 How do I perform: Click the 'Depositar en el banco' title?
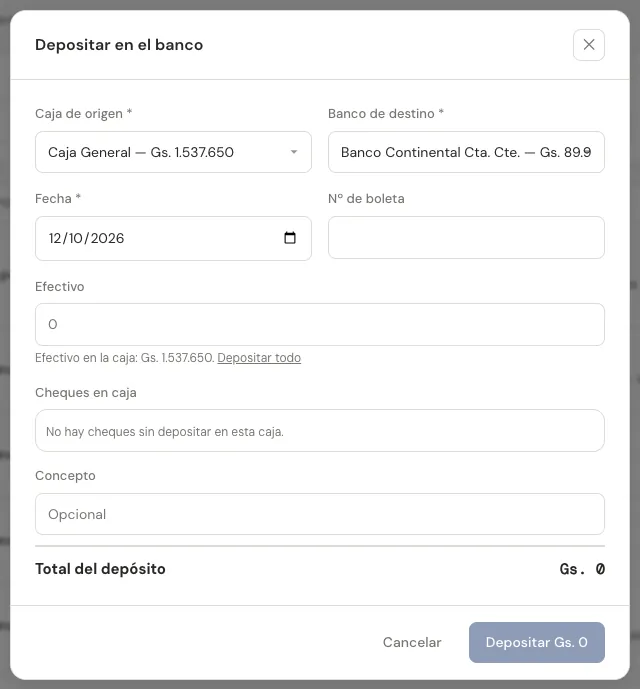[119, 45]
